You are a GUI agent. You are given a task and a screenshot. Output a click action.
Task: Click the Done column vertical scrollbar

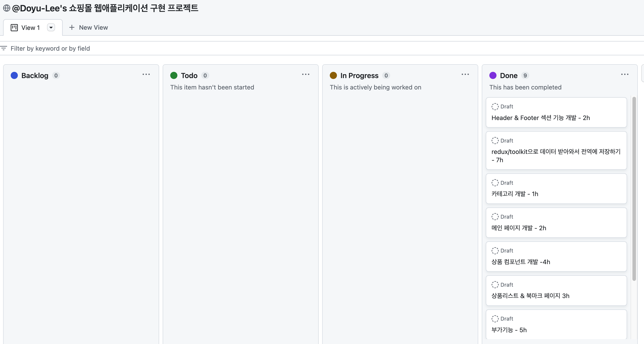[634, 189]
